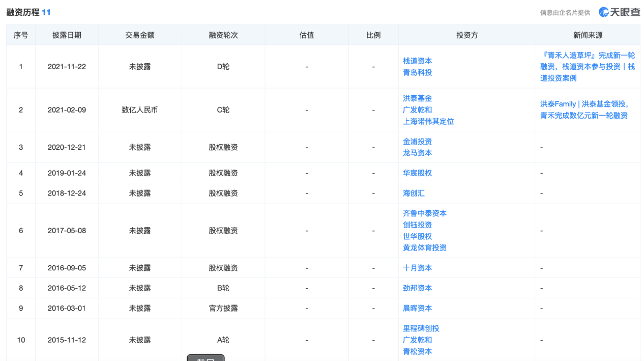
Task: Click the 融资轮次 column header
Action: click(x=223, y=35)
